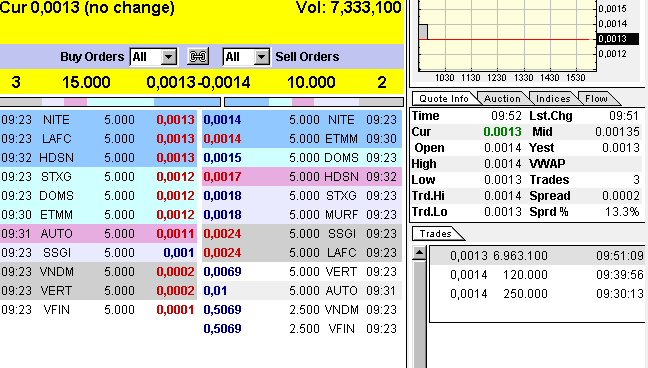Click the Cur 0,0013 (no change) header

87,8
